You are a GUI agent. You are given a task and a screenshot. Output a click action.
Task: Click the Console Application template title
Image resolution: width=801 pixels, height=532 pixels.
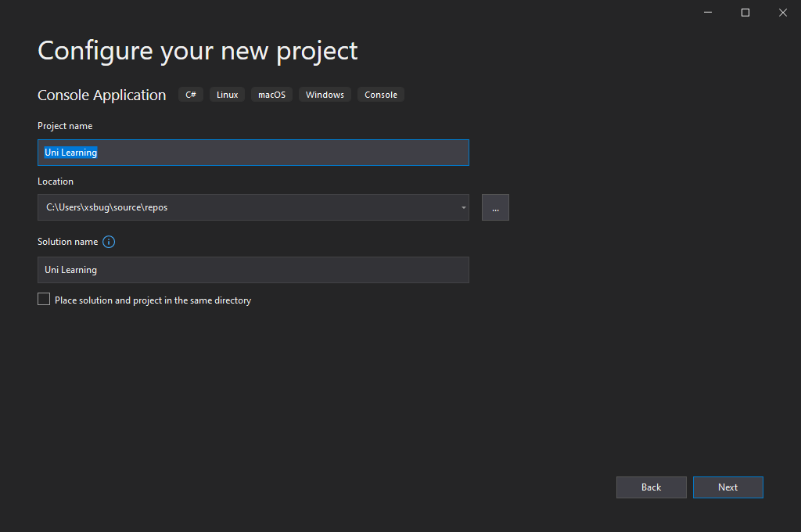click(102, 95)
